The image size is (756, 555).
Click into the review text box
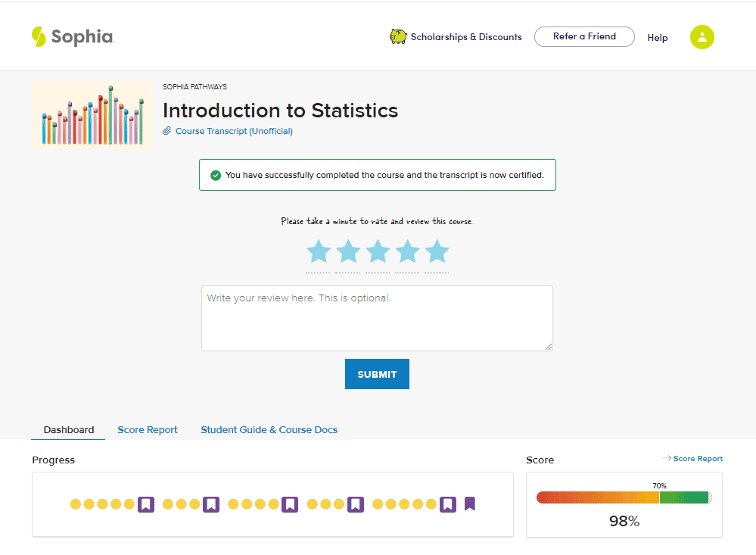click(377, 318)
